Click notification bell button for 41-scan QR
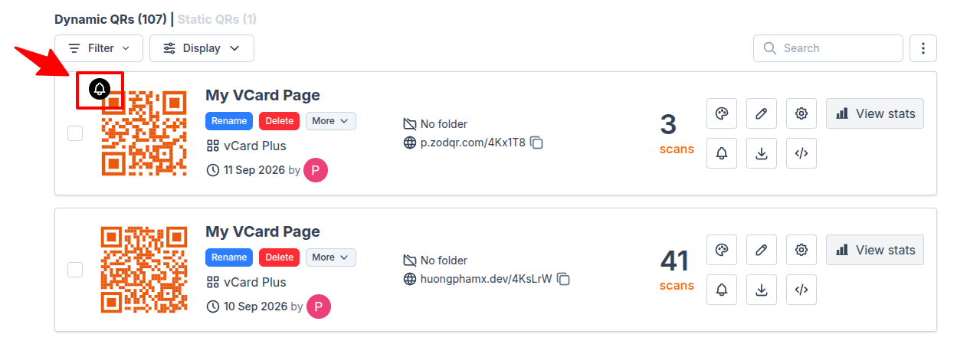The image size is (980, 341). [x=721, y=290]
